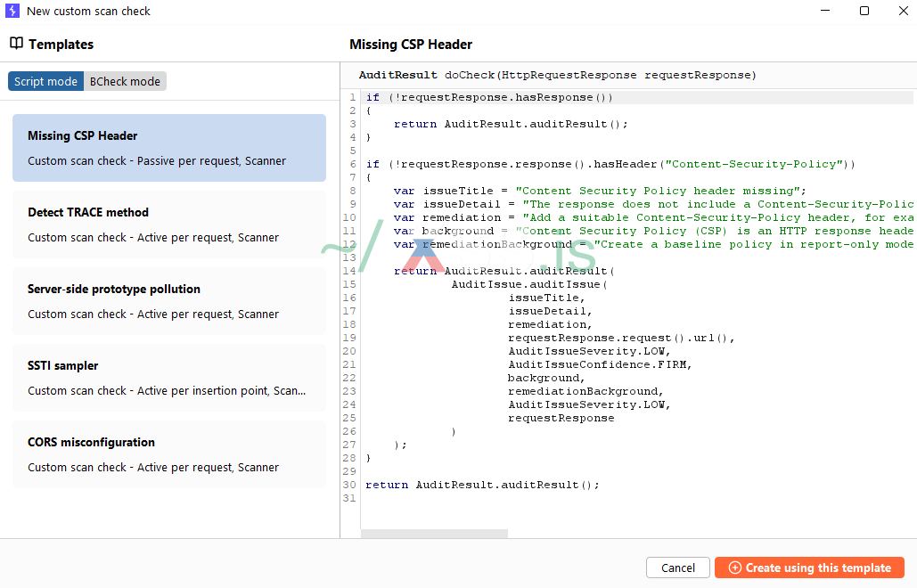
Task: Choose the SSTI sampler template
Action: (169, 378)
